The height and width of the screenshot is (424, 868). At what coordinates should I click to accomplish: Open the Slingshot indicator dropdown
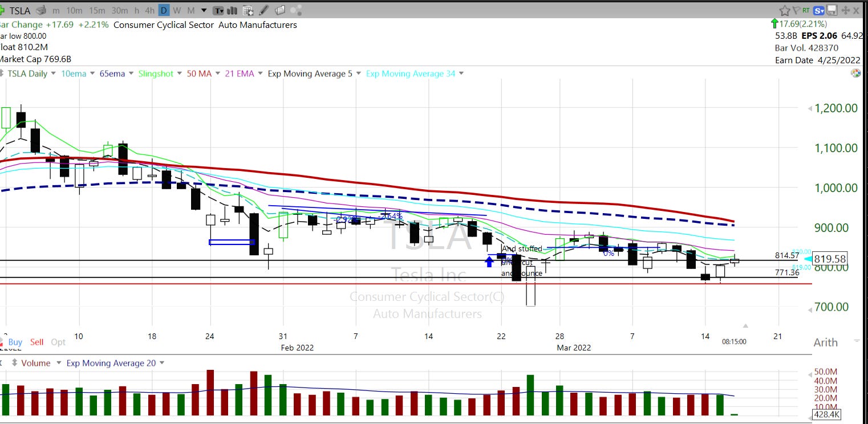tap(179, 74)
